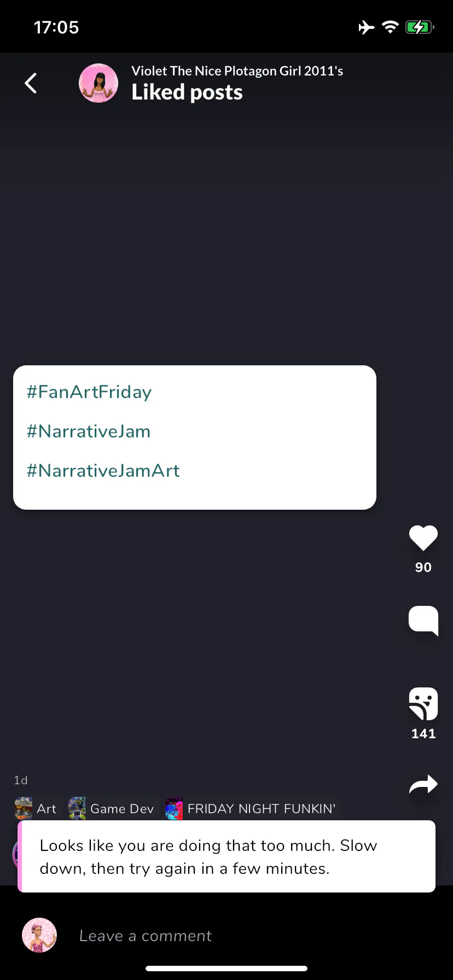
Task: Tap the back arrow
Action: (x=31, y=83)
